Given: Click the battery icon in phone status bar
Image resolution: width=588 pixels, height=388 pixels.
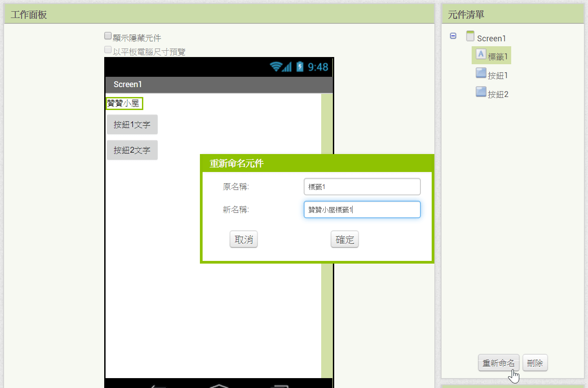Looking at the screenshot, I should pyautogui.click(x=300, y=67).
